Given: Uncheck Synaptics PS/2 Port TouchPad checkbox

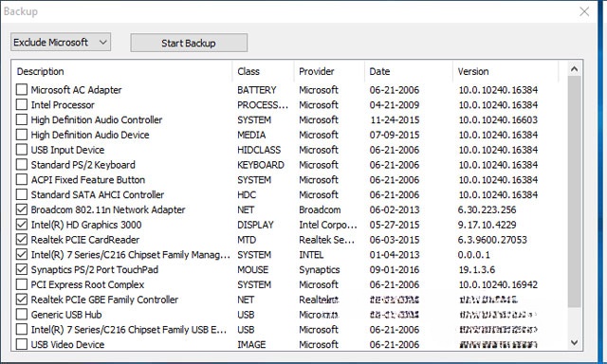Looking at the screenshot, I should pyautogui.click(x=22, y=269).
